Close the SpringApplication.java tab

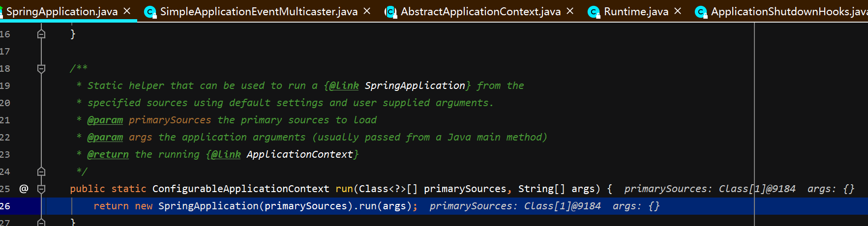(x=127, y=11)
